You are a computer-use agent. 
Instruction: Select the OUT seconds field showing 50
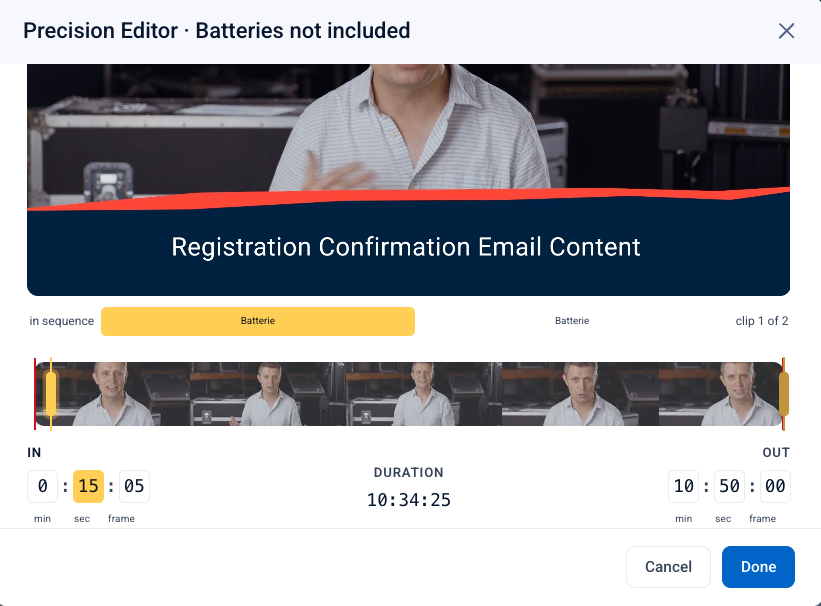(729, 486)
